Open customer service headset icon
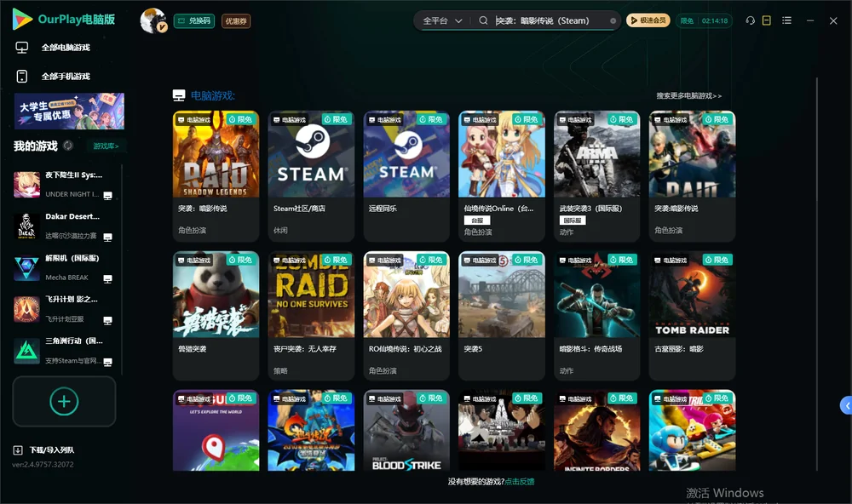852x504 pixels. (750, 20)
